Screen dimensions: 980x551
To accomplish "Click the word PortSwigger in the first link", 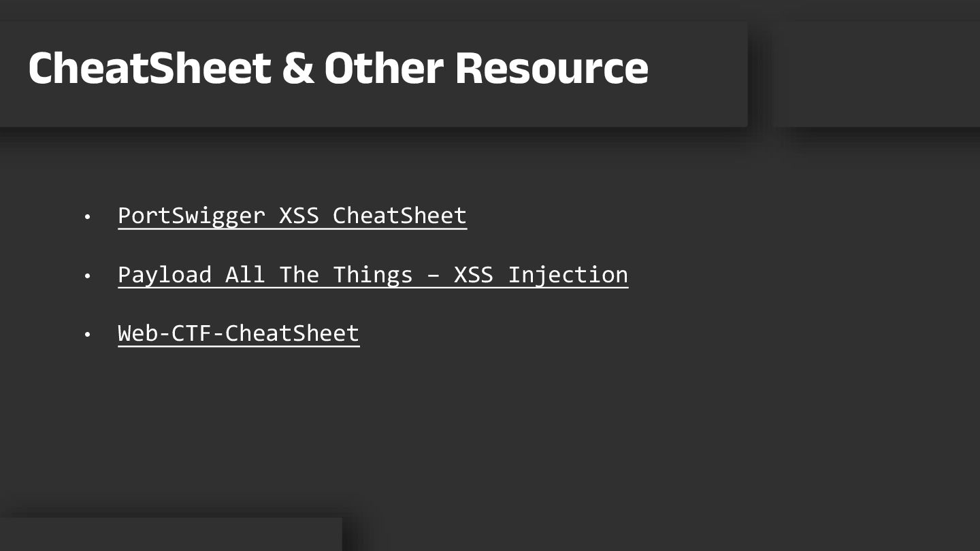I will 191,216.
